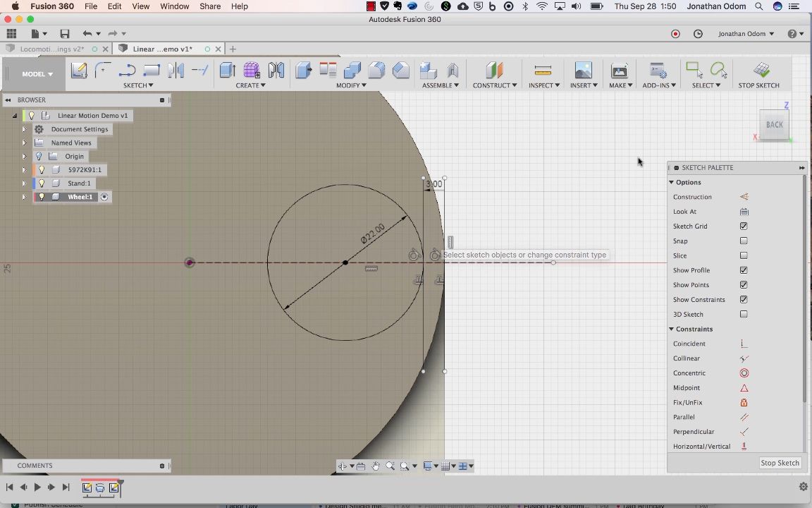Choose the Midpoint constraint triangle icon

click(x=744, y=388)
